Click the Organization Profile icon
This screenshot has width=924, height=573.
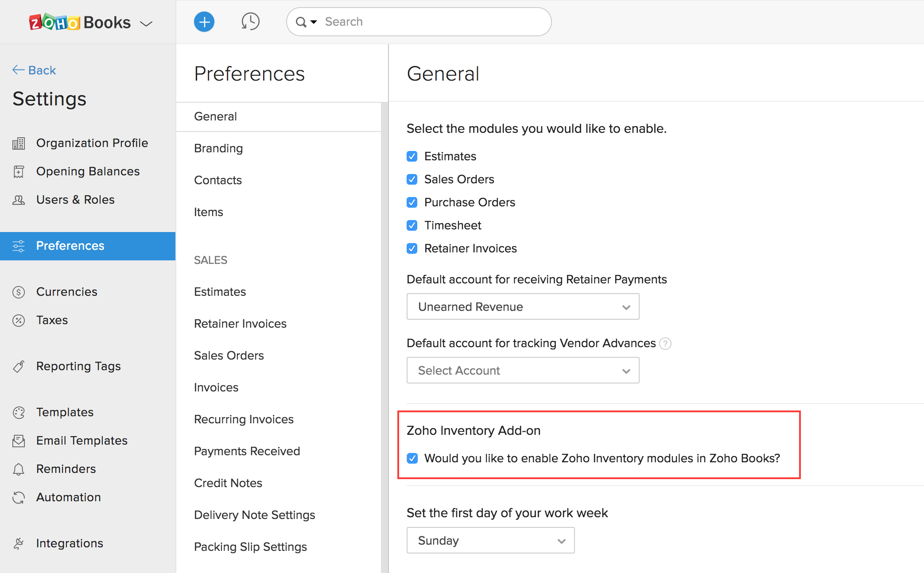pos(18,143)
